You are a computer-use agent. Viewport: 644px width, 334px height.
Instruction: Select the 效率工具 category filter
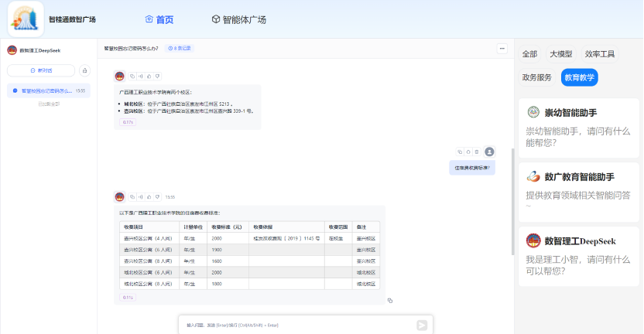tap(600, 54)
